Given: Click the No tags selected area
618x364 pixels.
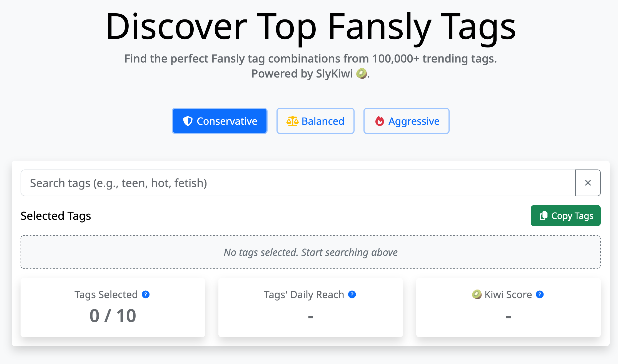Looking at the screenshot, I should (x=310, y=252).
